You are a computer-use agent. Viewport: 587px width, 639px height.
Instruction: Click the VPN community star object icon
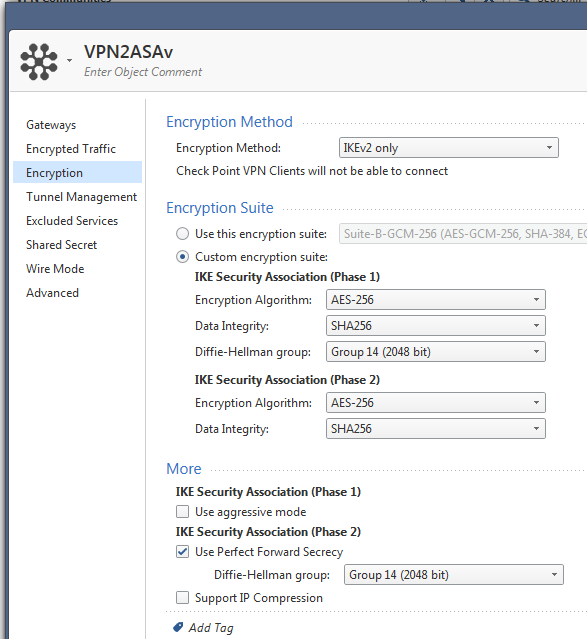click(39, 62)
